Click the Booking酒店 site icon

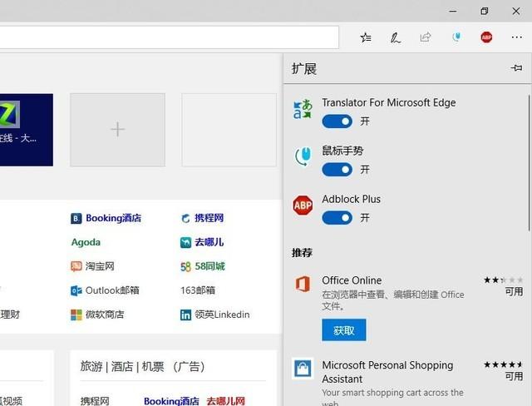76,218
